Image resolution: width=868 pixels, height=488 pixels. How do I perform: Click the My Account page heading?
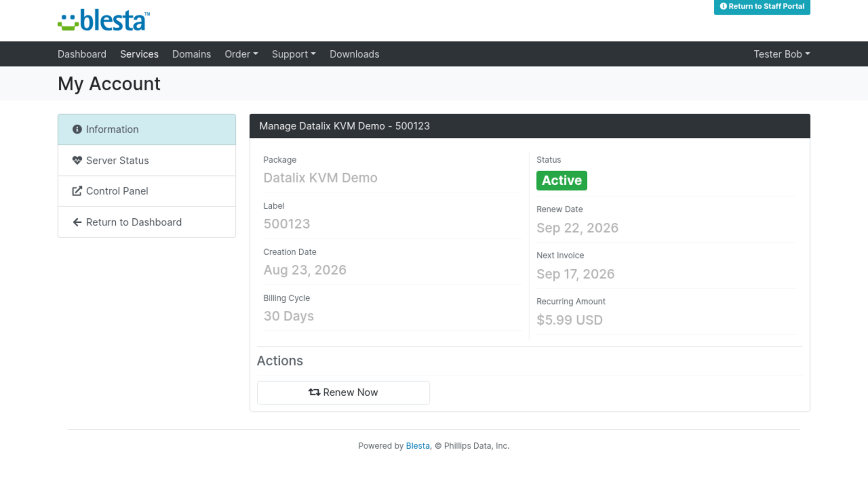pyautogui.click(x=109, y=84)
